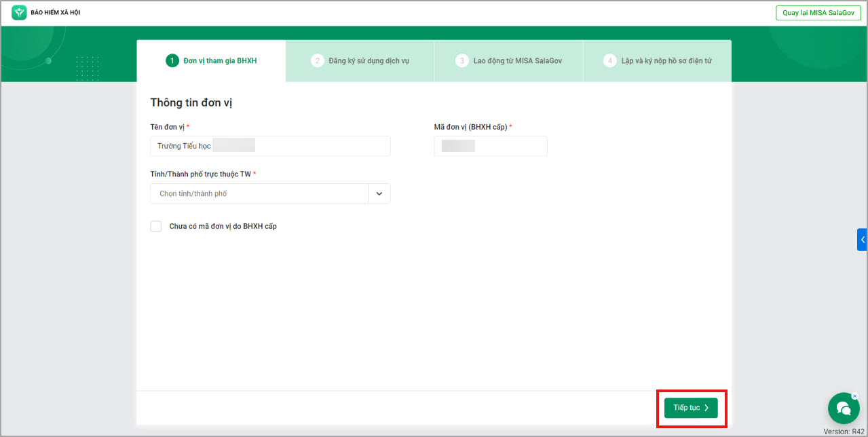
Task: Expand the blue side panel arrow
Action: [863, 240]
